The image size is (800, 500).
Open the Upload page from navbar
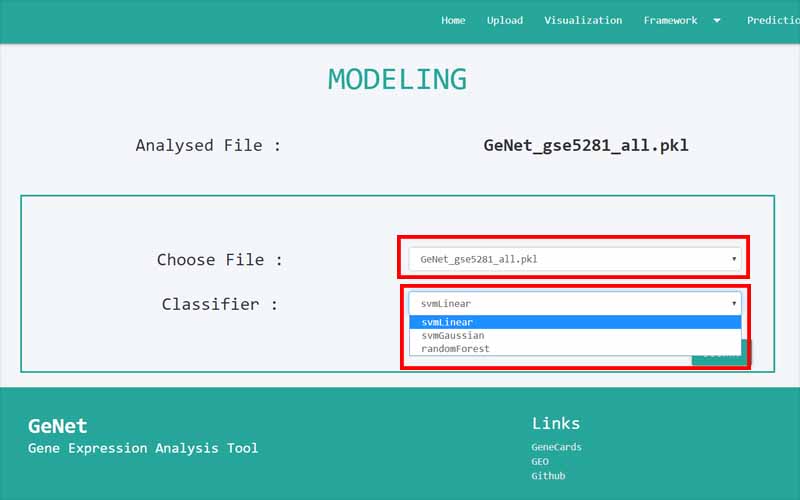coord(505,20)
